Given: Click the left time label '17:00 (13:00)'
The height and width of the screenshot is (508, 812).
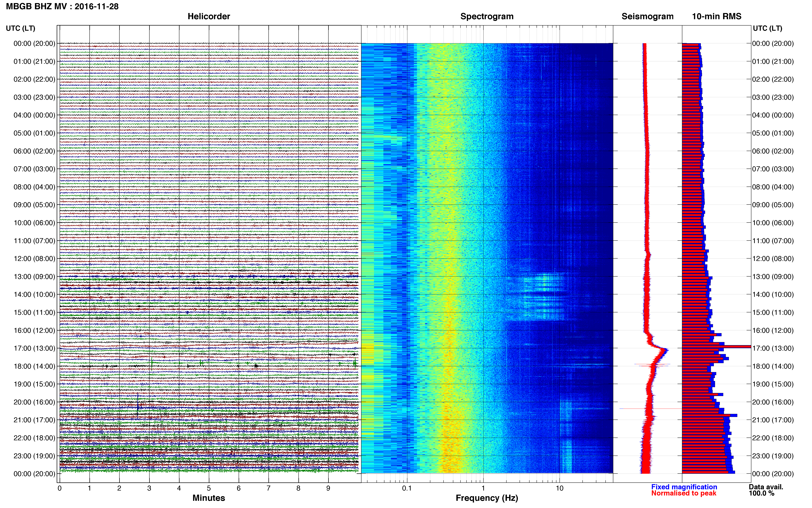Looking at the screenshot, I should click(x=34, y=348).
